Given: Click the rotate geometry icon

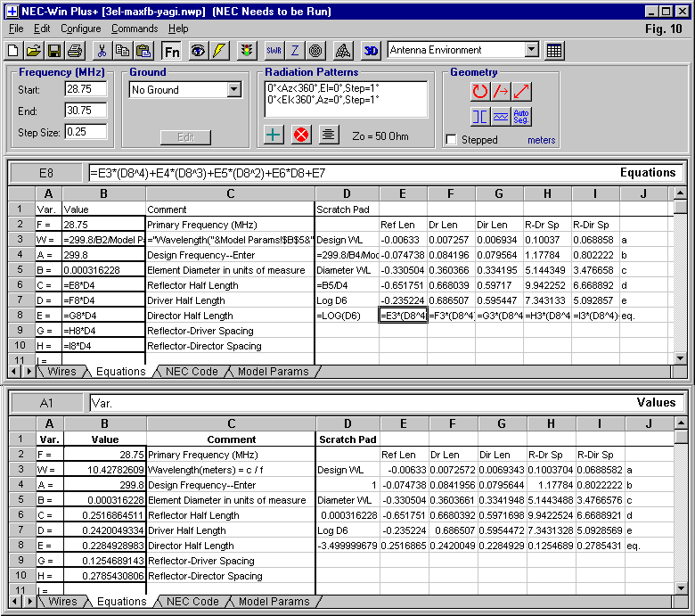Looking at the screenshot, I should point(480,91).
